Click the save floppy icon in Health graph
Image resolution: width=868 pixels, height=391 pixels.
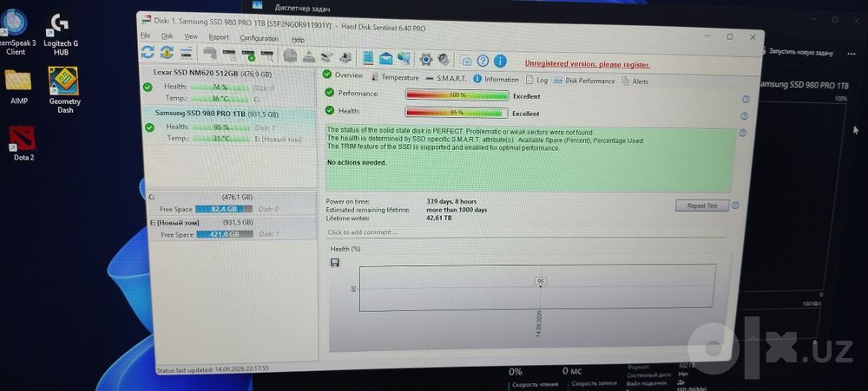334,263
